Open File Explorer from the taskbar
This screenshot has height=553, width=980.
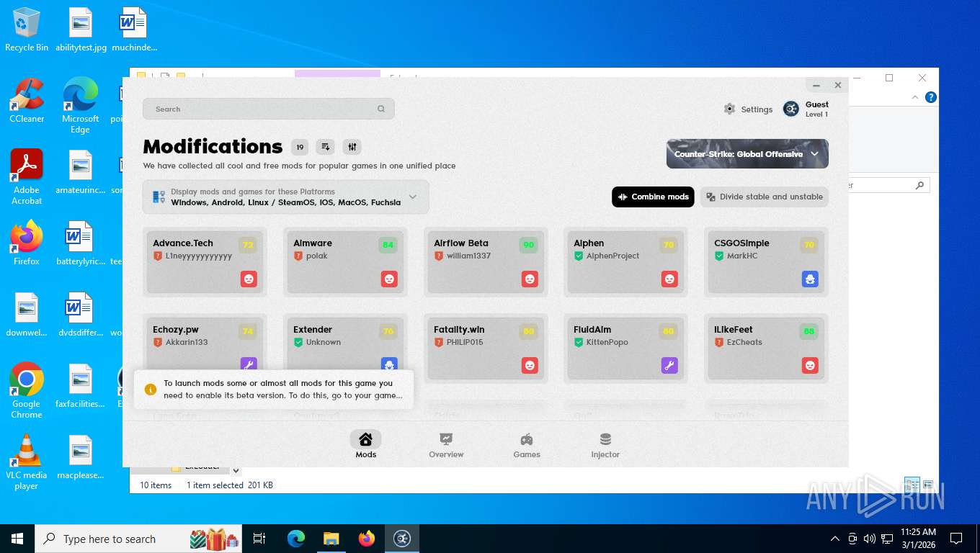tap(331, 539)
